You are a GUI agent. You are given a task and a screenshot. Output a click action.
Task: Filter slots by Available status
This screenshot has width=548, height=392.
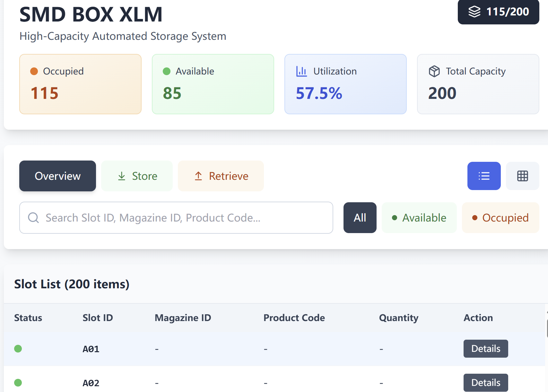pos(419,218)
